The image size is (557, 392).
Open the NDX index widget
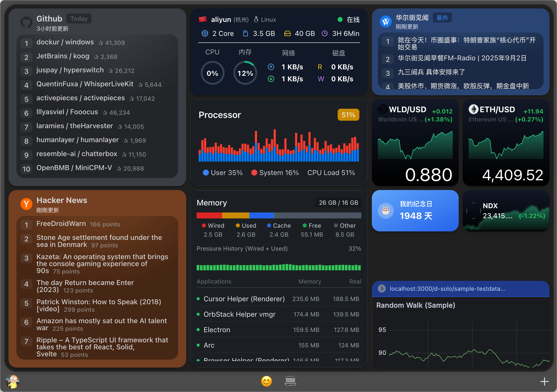coord(506,211)
